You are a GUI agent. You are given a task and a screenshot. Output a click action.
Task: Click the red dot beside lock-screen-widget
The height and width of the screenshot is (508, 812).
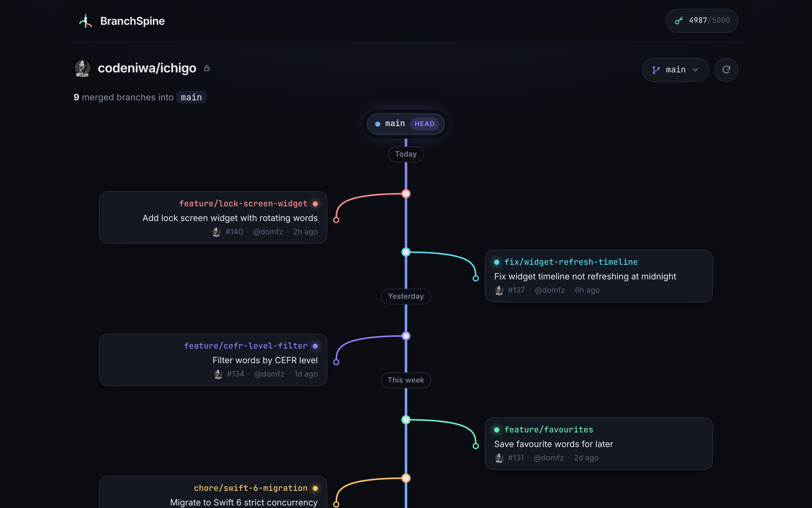315,204
